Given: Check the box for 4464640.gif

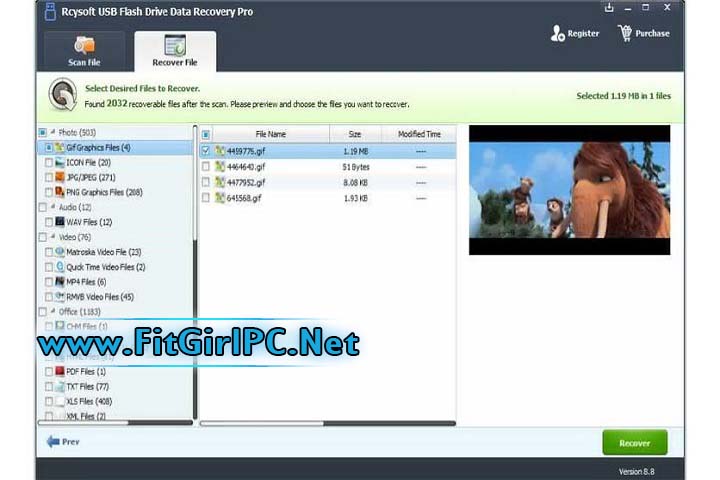Looking at the screenshot, I should click(x=206, y=167).
